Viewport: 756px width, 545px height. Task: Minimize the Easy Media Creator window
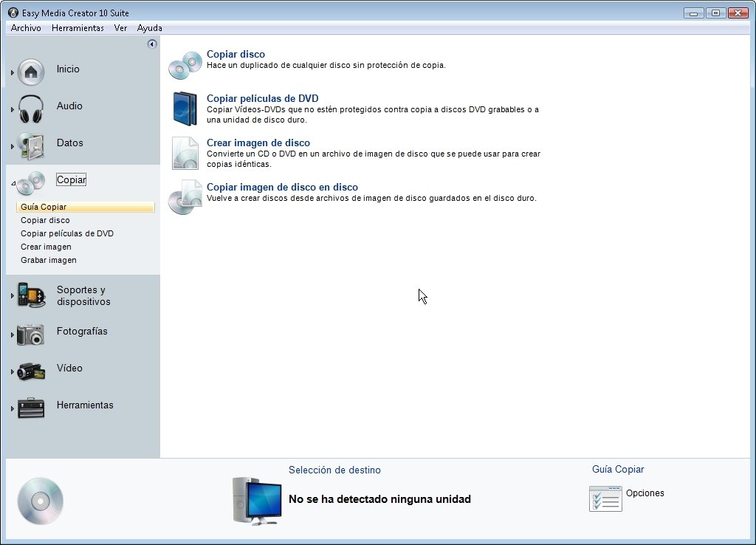[693, 13]
